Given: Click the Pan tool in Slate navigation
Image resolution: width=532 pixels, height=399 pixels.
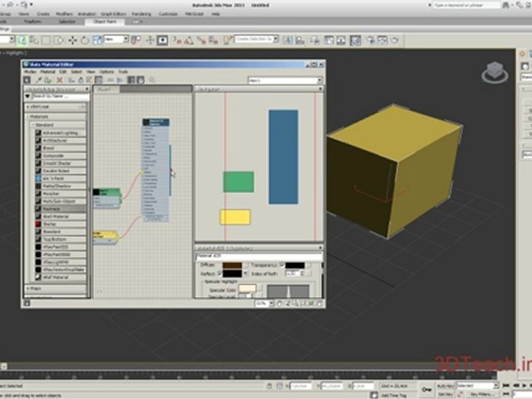Looking at the screenshot, I should (279, 303).
